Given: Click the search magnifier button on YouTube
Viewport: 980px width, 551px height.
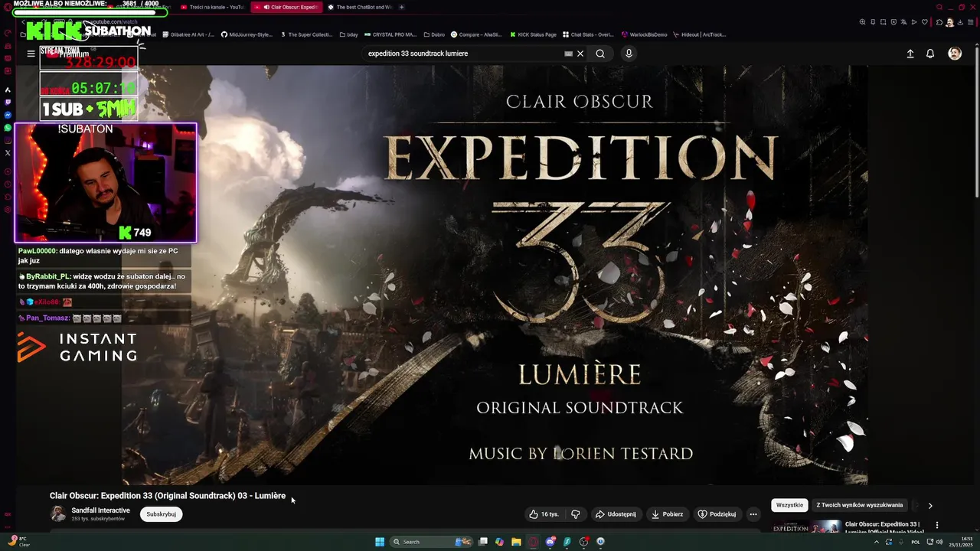Looking at the screenshot, I should coord(600,54).
